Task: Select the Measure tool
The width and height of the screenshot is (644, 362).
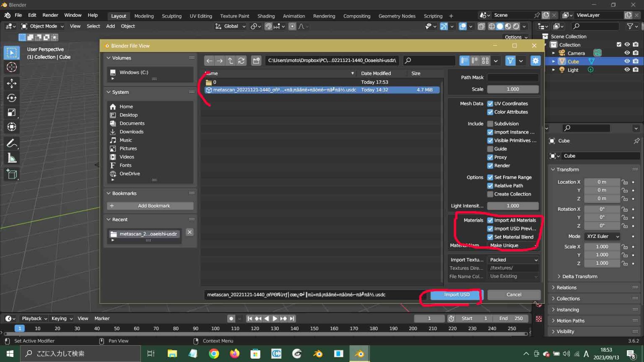Action: point(12,158)
